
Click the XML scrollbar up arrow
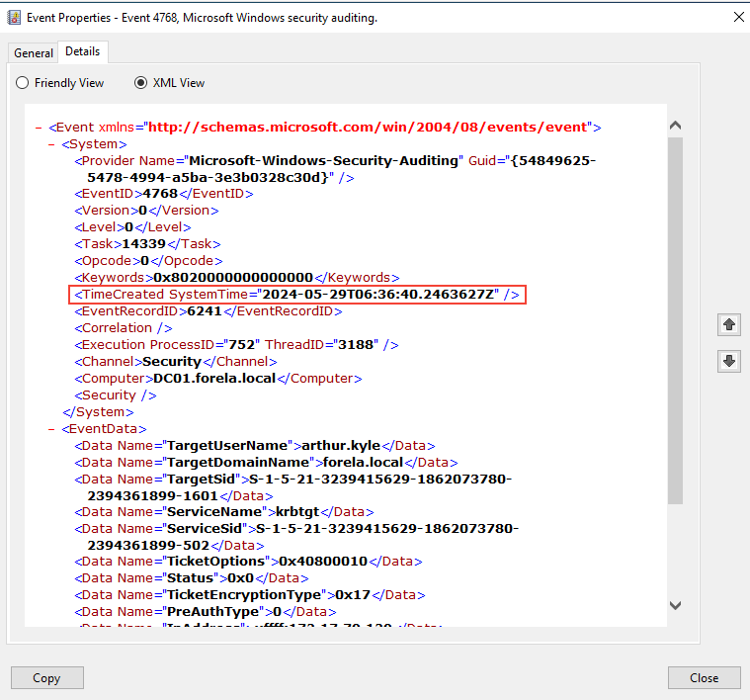pos(675,126)
